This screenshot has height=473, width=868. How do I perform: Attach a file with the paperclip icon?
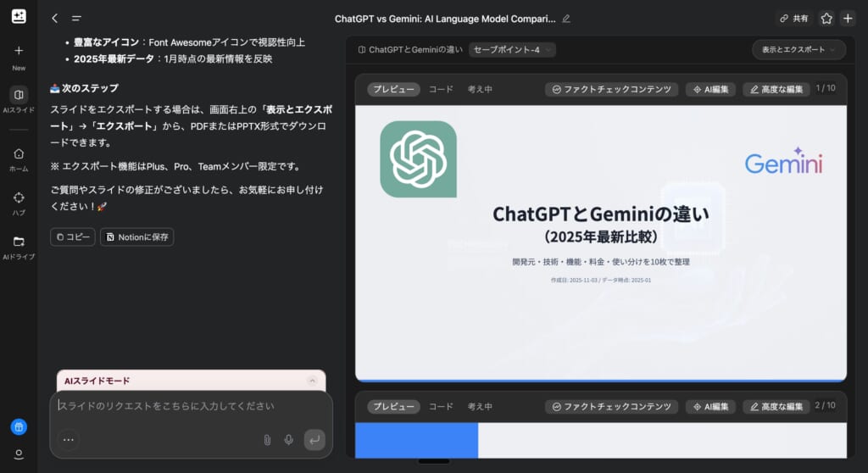click(x=267, y=440)
